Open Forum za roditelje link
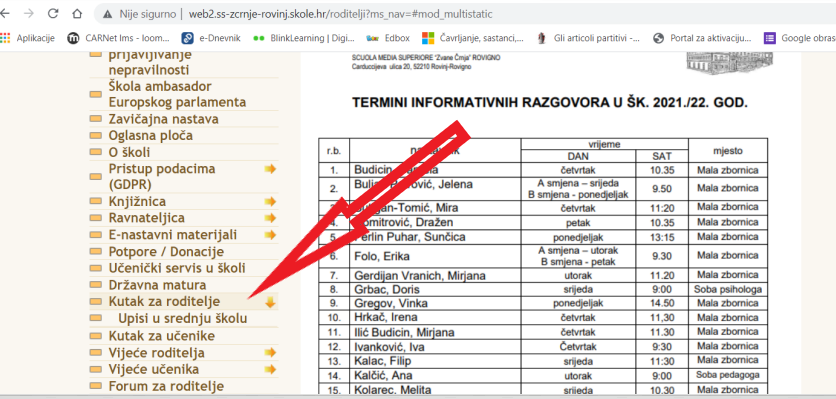This screenshot has width=836, height=399. click(166, 386)
